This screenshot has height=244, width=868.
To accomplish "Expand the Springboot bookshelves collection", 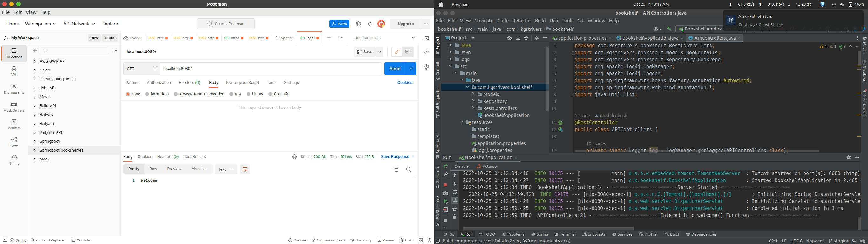I will coord(35,150).
